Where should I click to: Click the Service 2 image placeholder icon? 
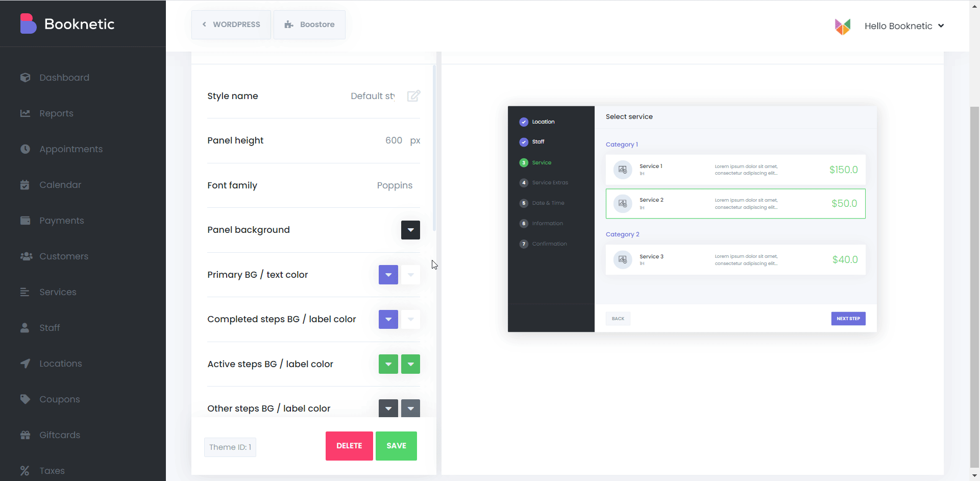623,203
